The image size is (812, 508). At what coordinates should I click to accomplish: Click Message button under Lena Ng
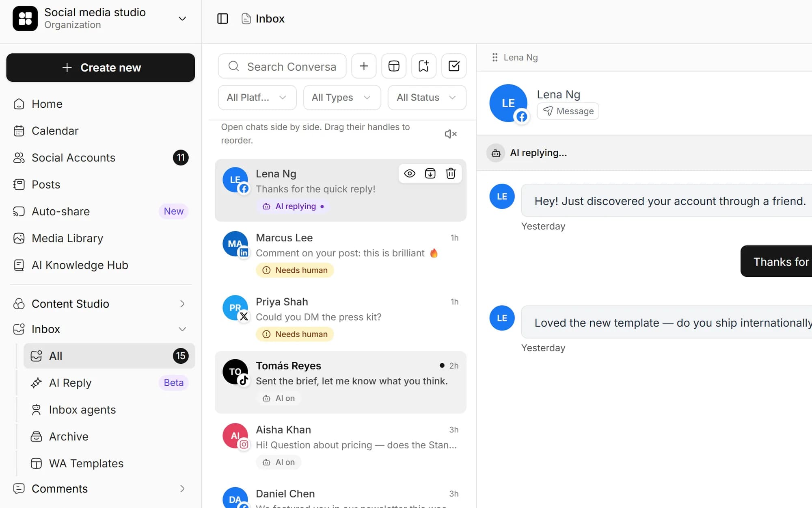click(x=568, y=111)
